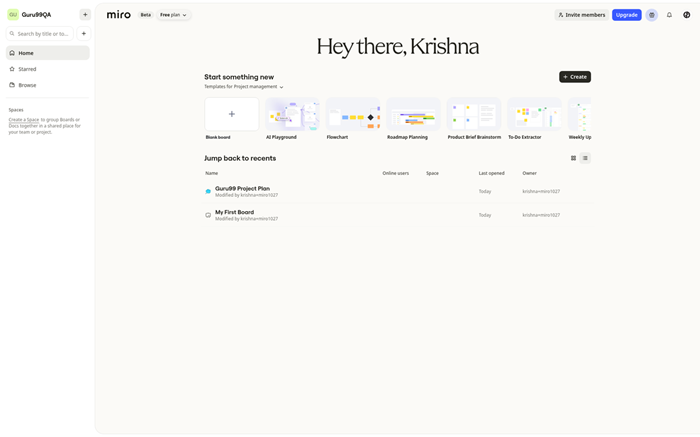This screenshot has width=700, height=437.
Task: Expand Templates for Project management dropdown
Action: point(244,87)
